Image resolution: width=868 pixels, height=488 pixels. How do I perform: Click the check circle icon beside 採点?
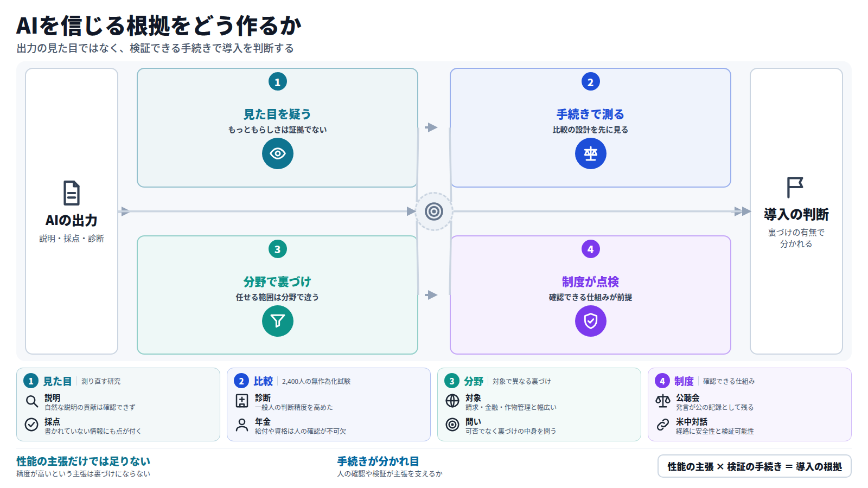click(31, 425)
